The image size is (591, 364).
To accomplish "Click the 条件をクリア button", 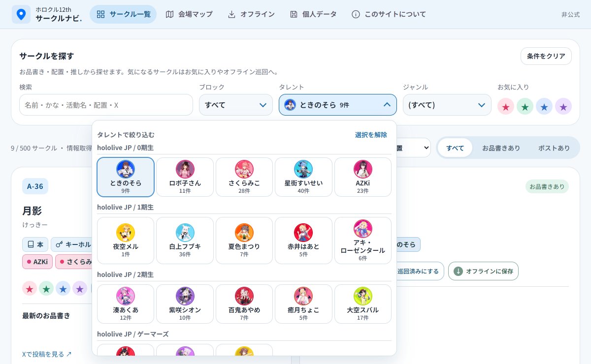I will 546,56.
